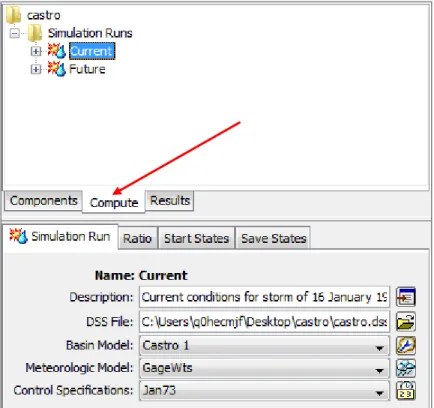434x408 pixels.
Task: Open the Save States tab
Action: (x=273, y=238)
